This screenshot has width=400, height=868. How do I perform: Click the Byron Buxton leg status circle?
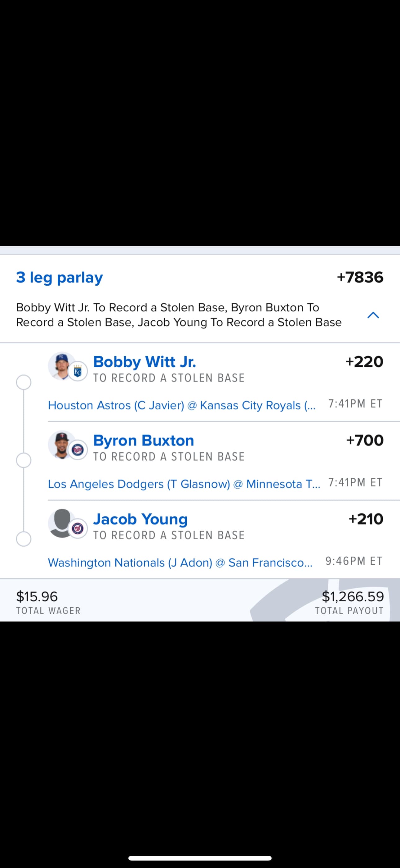tap(24, 460)
